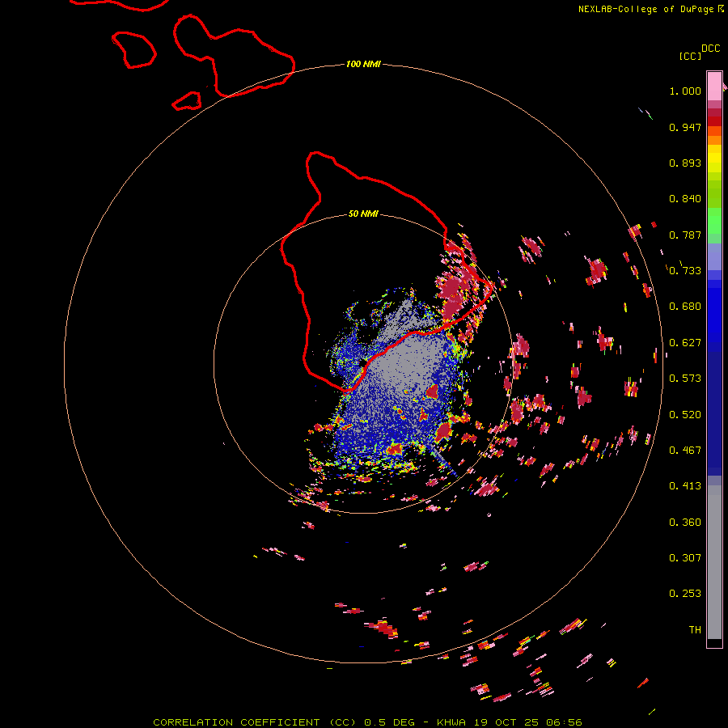Pick the black bottom color bar segment
Screen dimensions: 728x728
714,642
